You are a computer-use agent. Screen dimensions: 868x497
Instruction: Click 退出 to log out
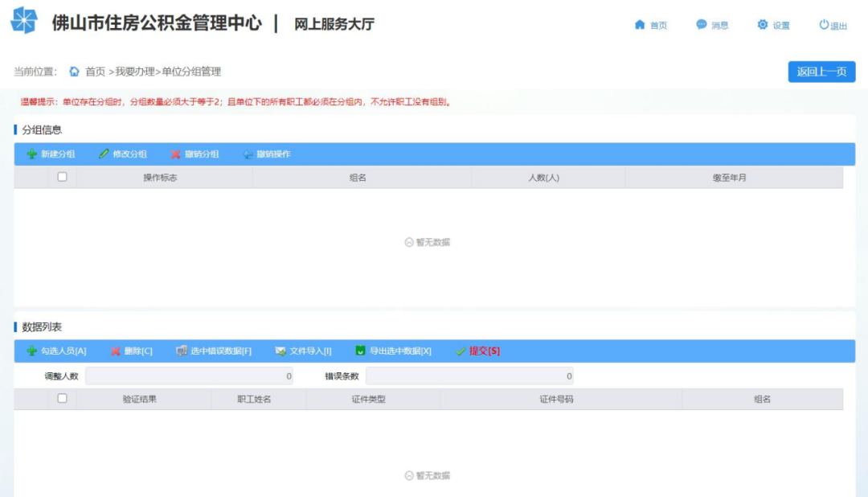point(833,25)
